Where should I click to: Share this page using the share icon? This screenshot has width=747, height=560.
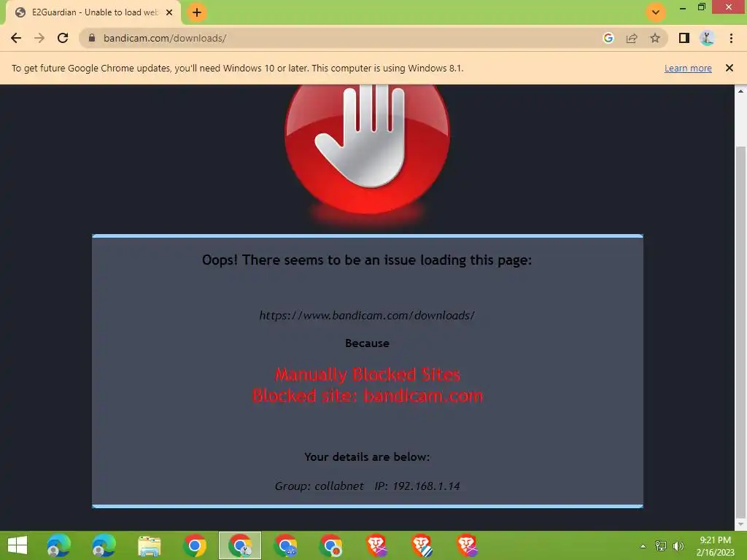click(x=632, y=38)
